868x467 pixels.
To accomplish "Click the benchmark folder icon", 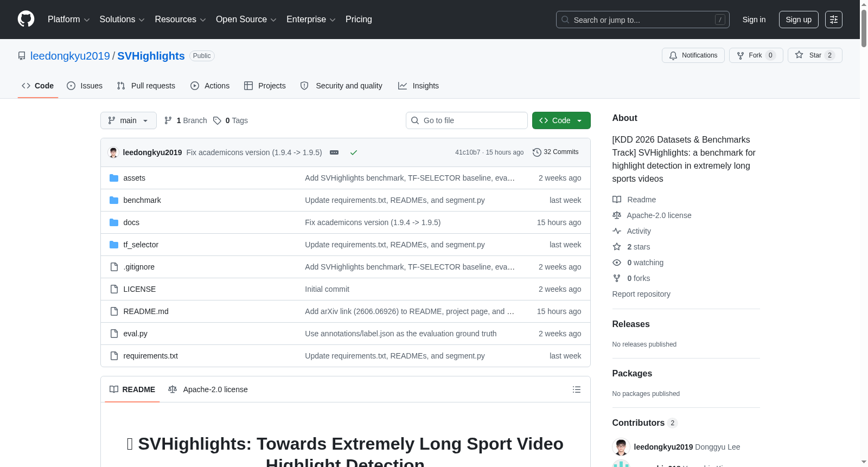I will pos(114,200).
